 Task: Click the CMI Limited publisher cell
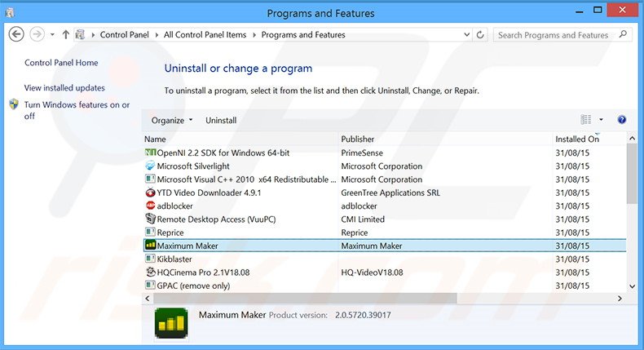coord(363,219)
